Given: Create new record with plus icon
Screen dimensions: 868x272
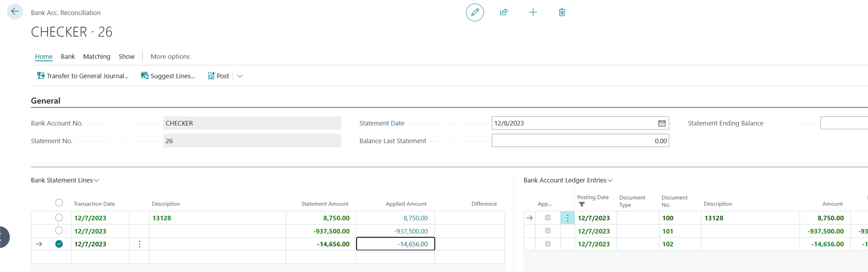Looking at the screenshot, I should 533,13.
